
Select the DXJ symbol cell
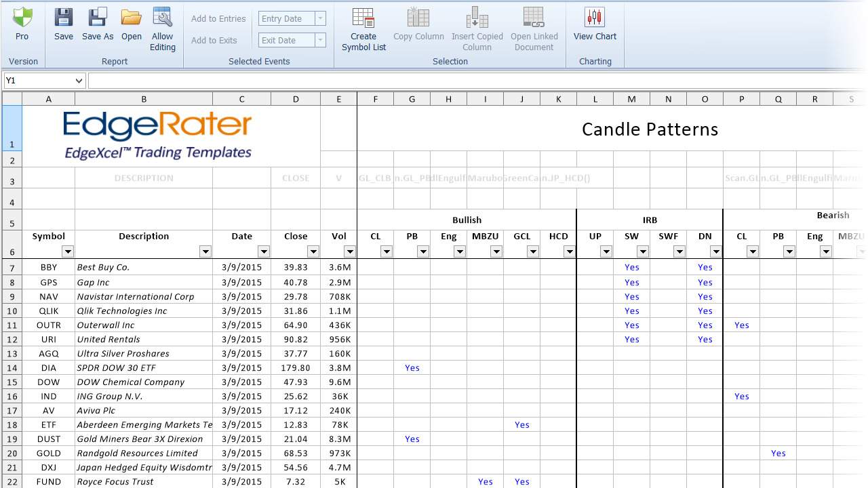[x=49, y=468]
